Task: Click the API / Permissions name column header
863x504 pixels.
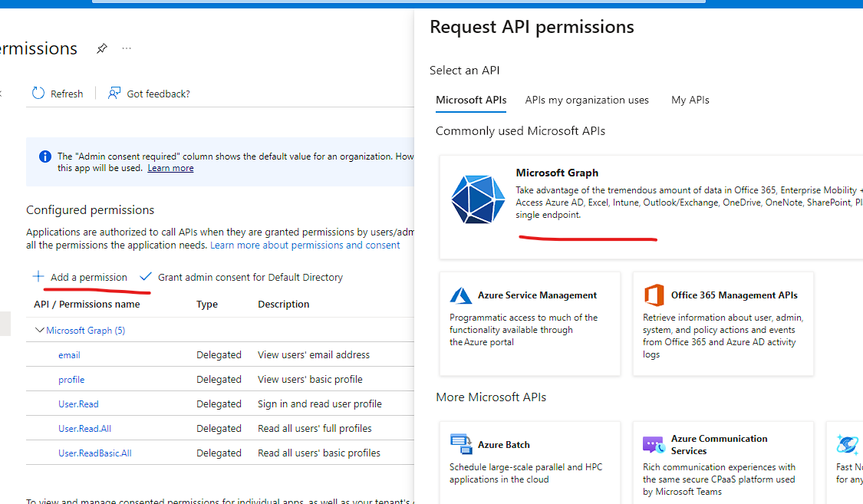Action: [87, 305]
